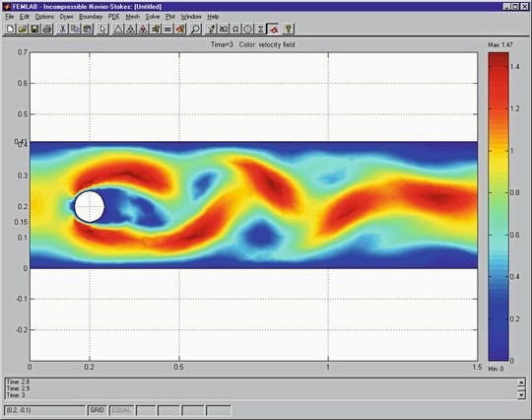Image resolution: width=532 pixels, height=420 pixels.
Task: Open the Edit menu
Action: click(x=25, y=17)
